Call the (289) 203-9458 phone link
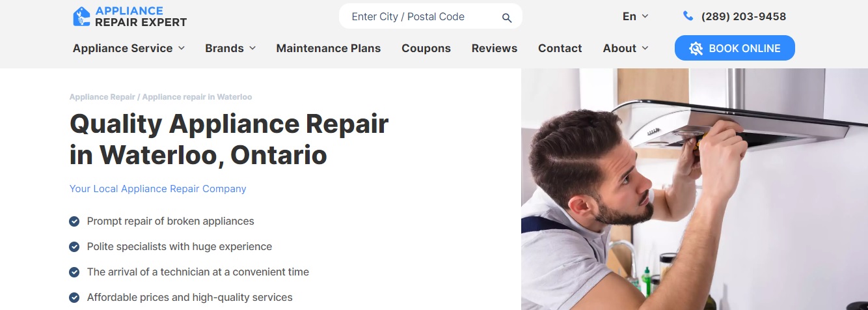This screenshot has width=868, height=310. (744, 16)
